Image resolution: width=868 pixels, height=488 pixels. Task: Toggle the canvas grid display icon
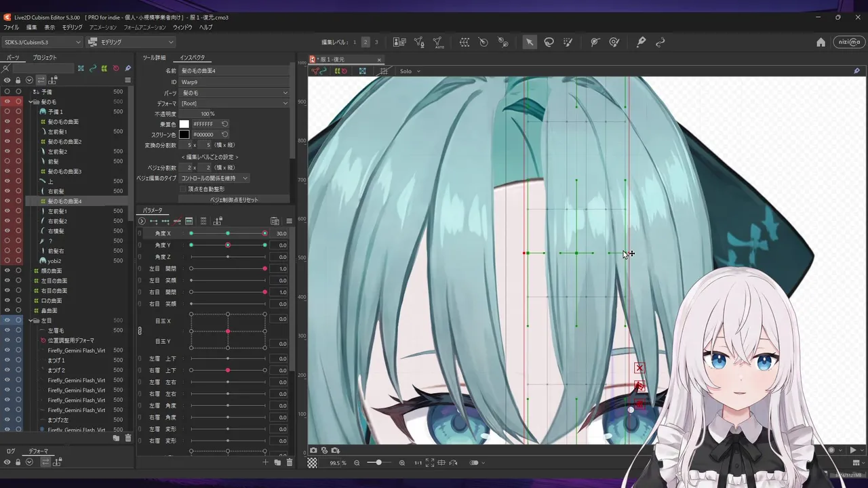pyautogui.click(x=384, y=71)
